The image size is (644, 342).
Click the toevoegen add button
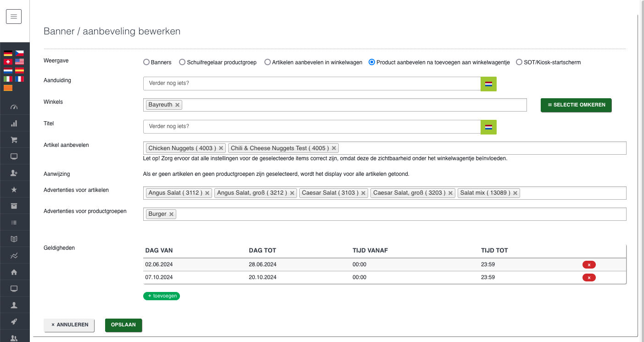(162, 296)
